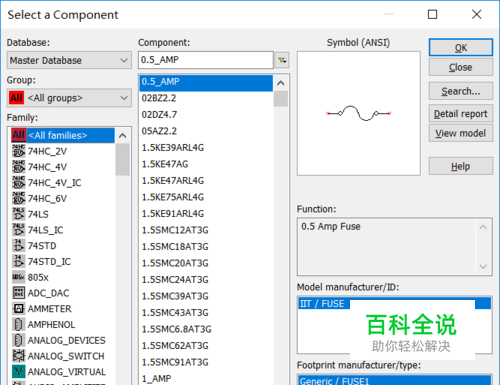Maximize the Select a Component window
This screenshot has height=385, width=500.
click(x=432, y=14)
